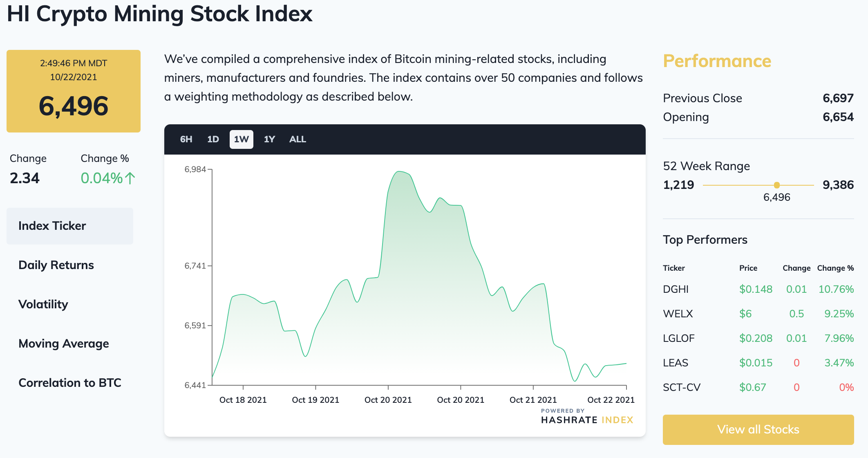This screenshot has height=458, width=868.
Task: Click the DGHI ticker row
Action: coord(758,290)
